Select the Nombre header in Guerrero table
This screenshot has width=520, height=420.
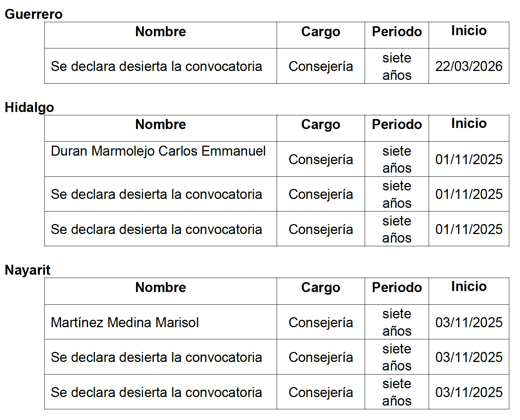161,31
